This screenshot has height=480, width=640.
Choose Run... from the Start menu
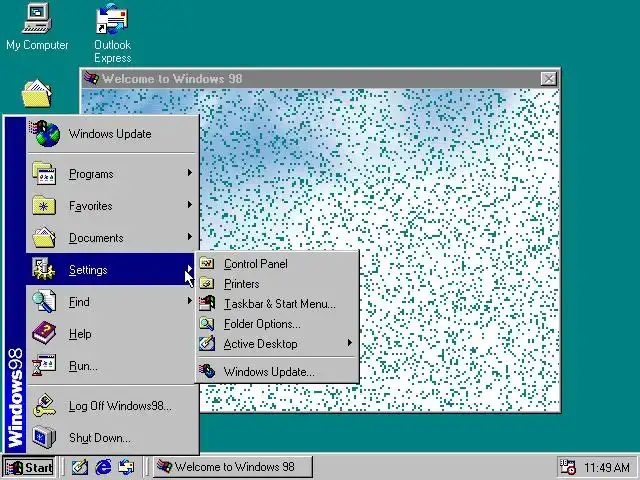coord(112,365)
